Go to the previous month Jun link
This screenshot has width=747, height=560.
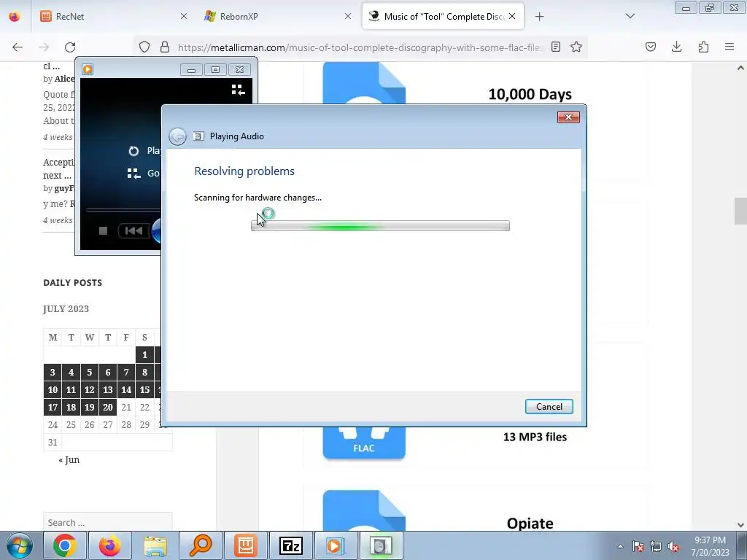pos(69,459)
